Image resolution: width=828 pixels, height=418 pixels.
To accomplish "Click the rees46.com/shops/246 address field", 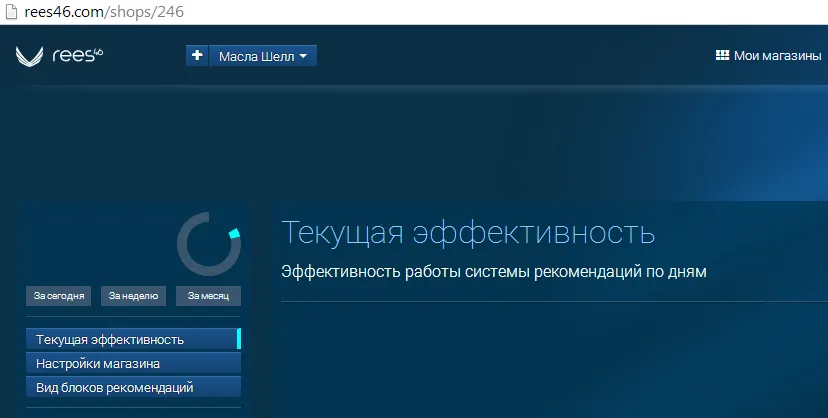I will click(104, 12).
